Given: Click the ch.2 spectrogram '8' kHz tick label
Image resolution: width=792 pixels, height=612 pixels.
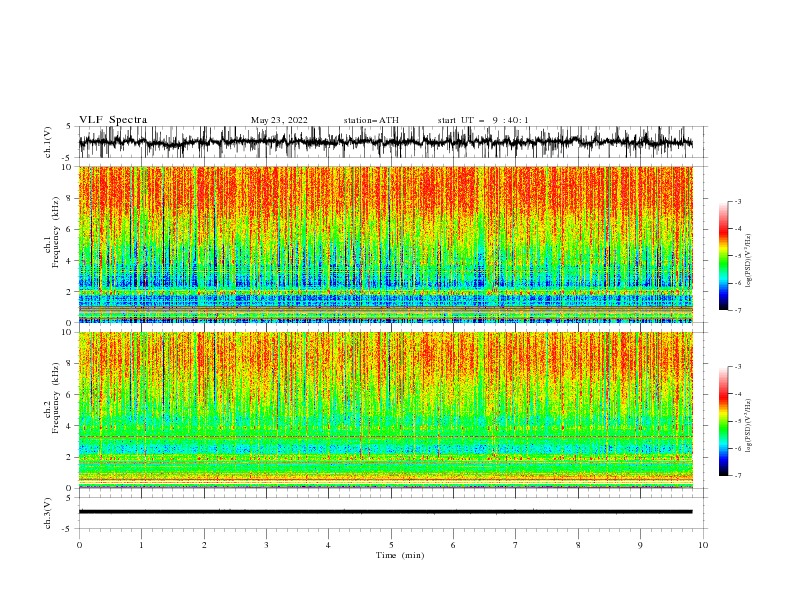Looking at the screenshot, I should click(x=69, y=364).
